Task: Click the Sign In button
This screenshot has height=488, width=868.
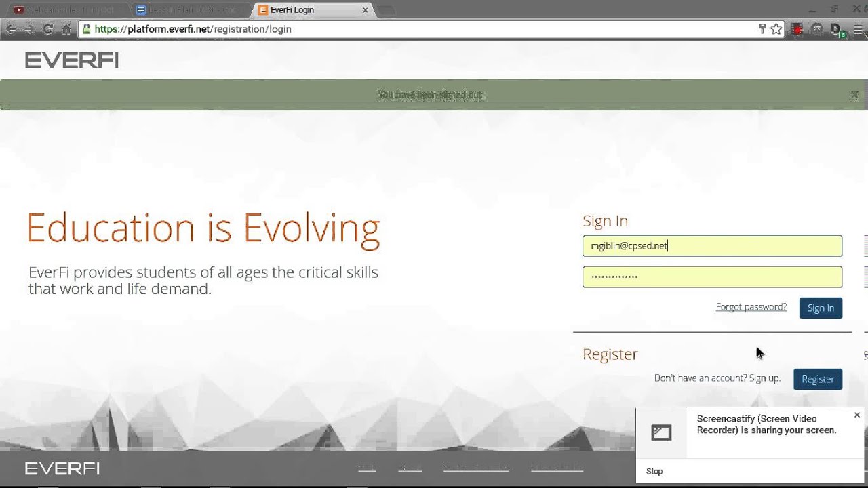Action: [x=821, y=308]
